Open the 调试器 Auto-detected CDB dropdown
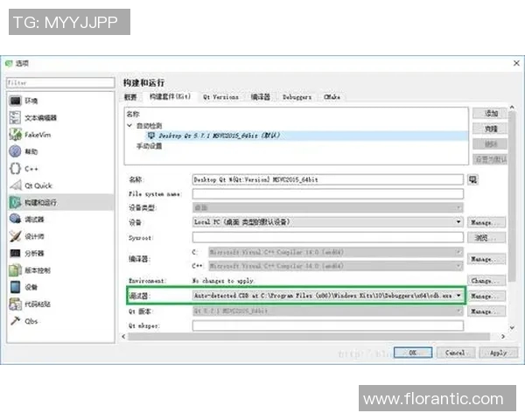Viewport: 525px width, 420px height. point(328,296)
